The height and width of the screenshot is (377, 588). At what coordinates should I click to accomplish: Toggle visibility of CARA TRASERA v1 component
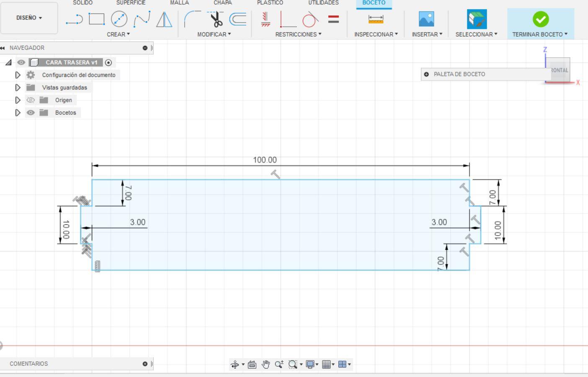click(x=21, y=62)
